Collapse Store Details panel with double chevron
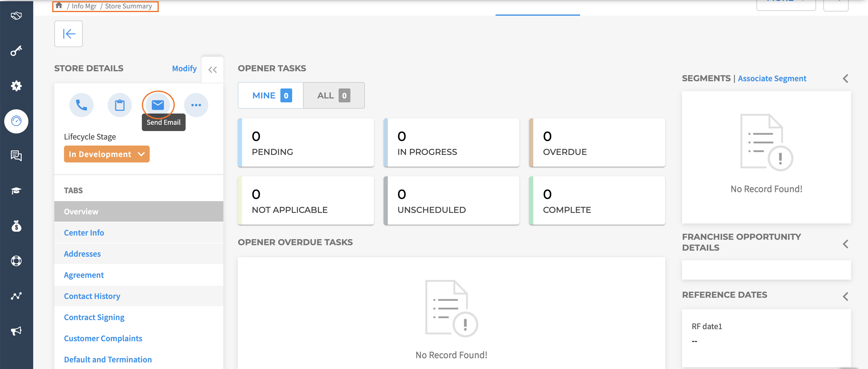868x369 pixels. (212, 70)
